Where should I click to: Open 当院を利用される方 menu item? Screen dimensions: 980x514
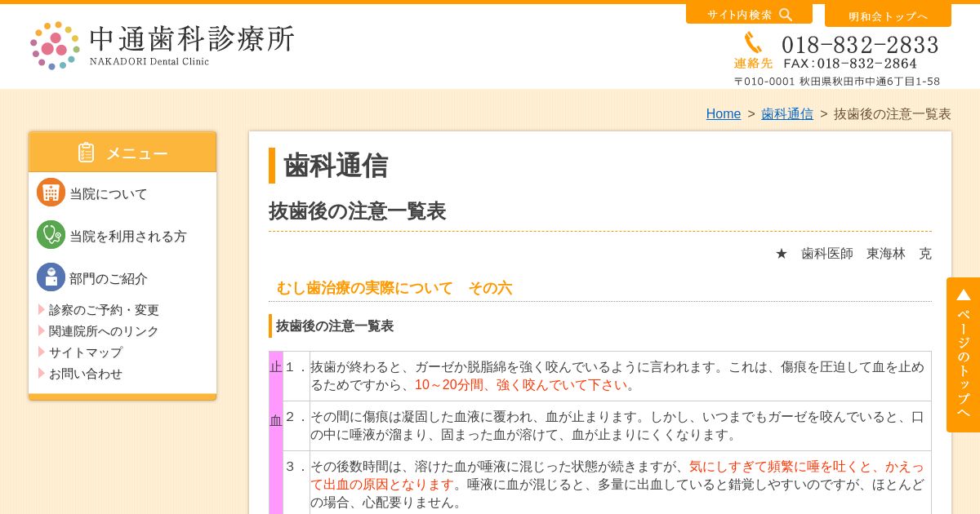(x=128, y=237)
